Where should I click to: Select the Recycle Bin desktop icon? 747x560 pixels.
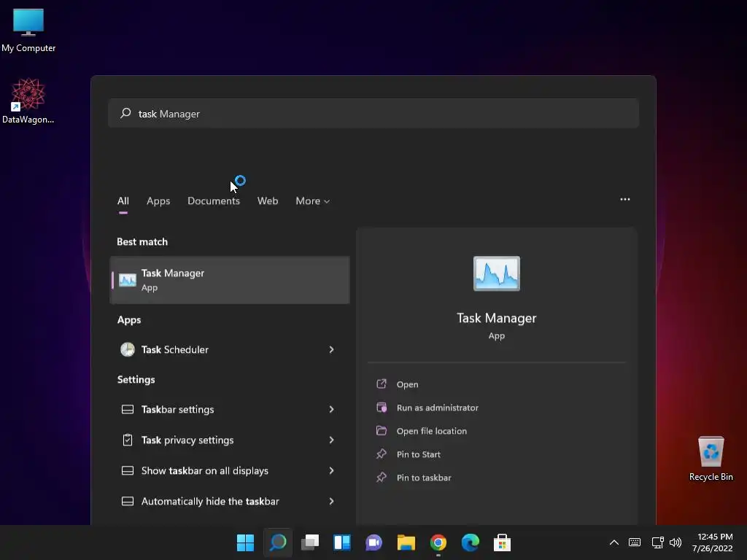(711, 459)
